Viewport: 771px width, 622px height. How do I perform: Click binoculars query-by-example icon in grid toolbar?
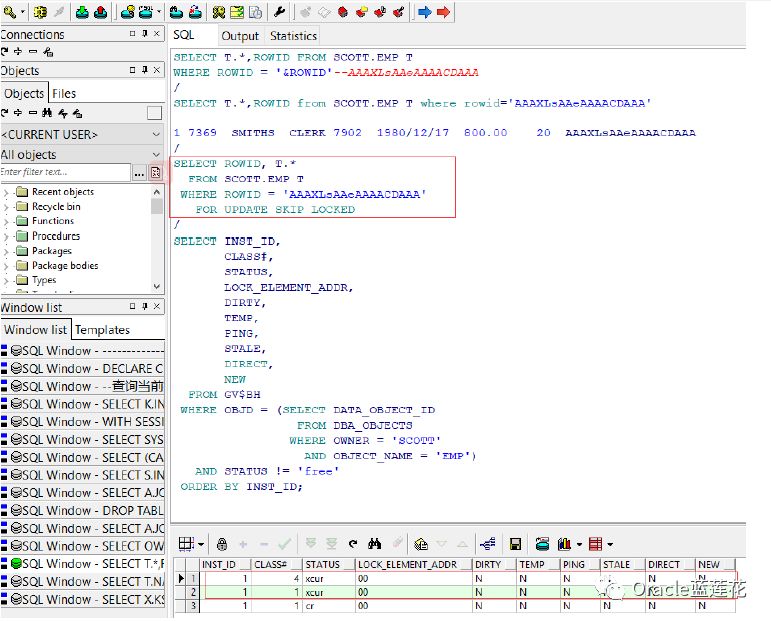(375, 544)
